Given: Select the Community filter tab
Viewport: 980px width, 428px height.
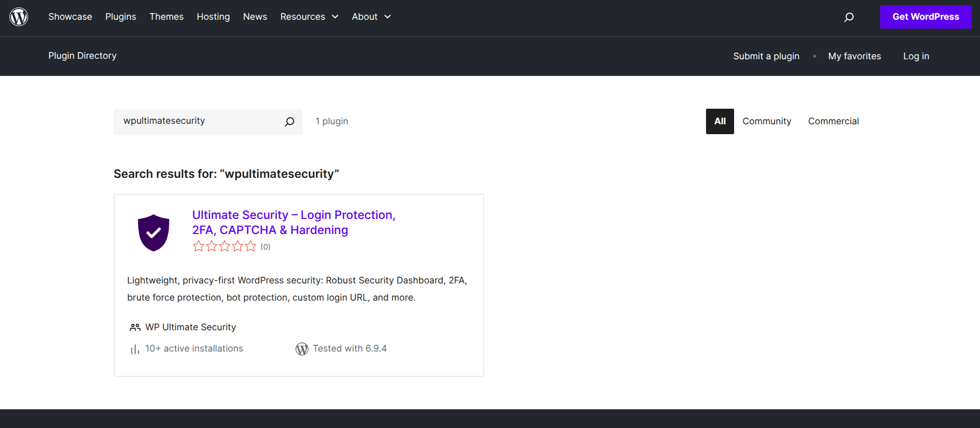Looking at the screenshot, I should 767,121.
